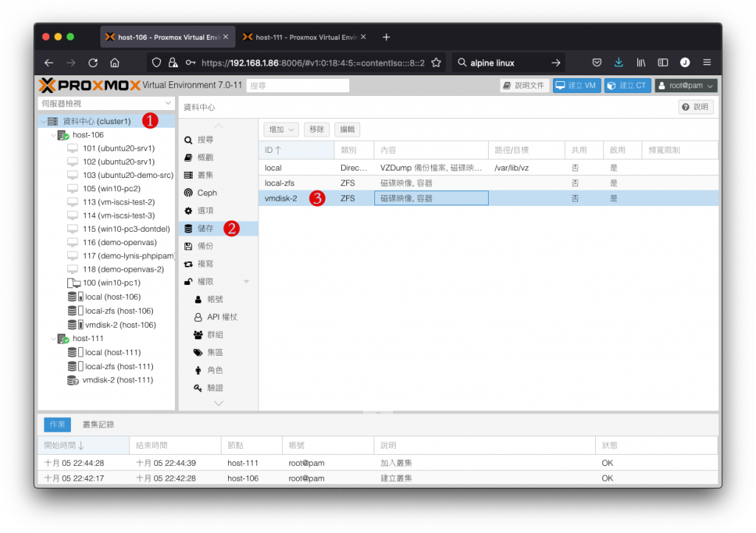
Task: Collapse the 資料中心 tree expander
Action: click(44, 122)
